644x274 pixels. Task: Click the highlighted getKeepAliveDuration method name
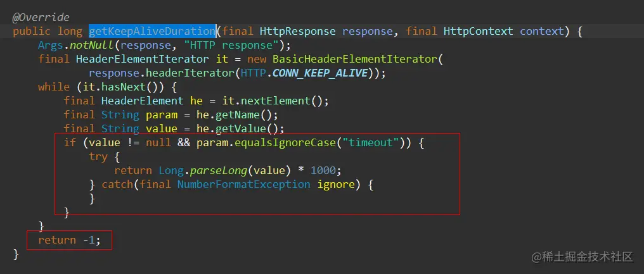152,31
